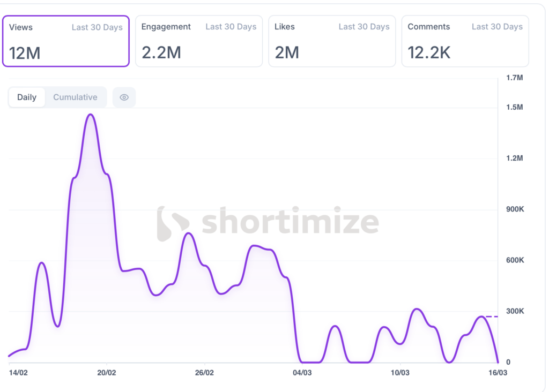Click the 10/03 date axis label

tap(400, 373)
